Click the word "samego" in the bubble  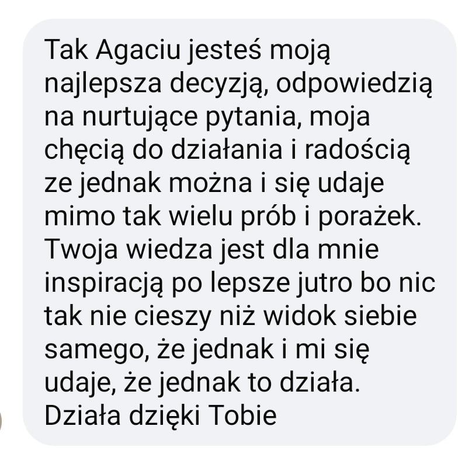pos(97,351)
